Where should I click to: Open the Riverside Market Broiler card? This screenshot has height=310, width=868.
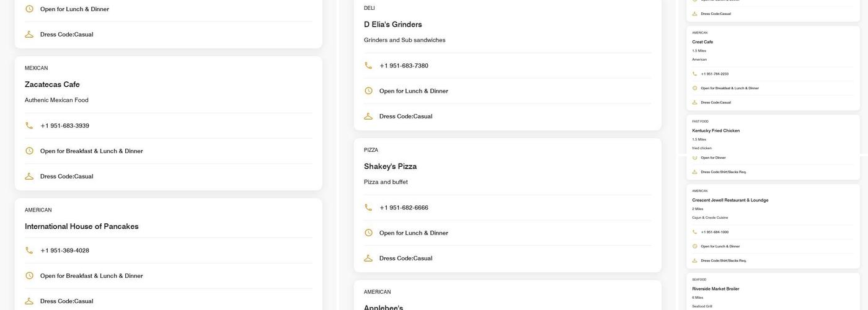pyautogui.click(x=715, y=289)
